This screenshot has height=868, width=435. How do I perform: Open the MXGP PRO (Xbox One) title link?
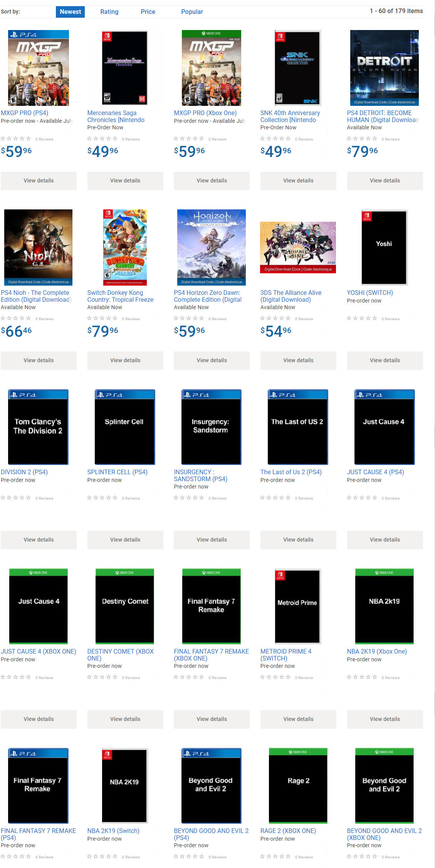[205, 113]
